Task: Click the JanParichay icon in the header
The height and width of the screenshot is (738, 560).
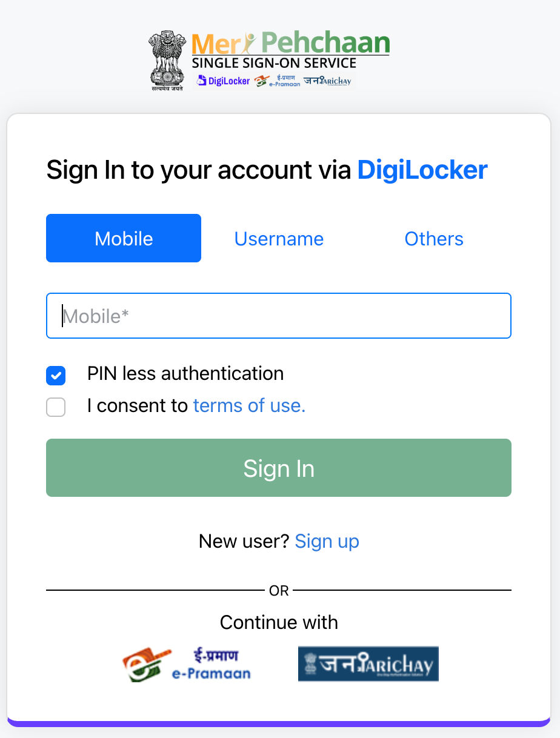Action: click(x=327, y=81)
